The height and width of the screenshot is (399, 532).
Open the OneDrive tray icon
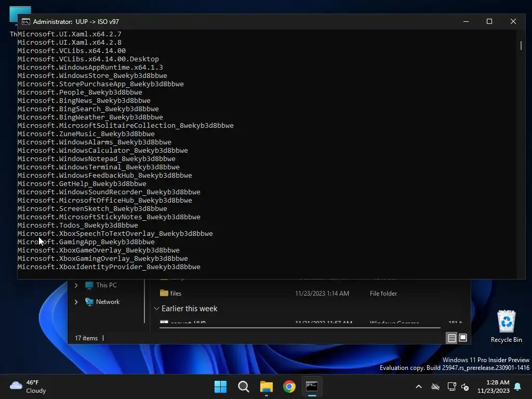(435, 387)
